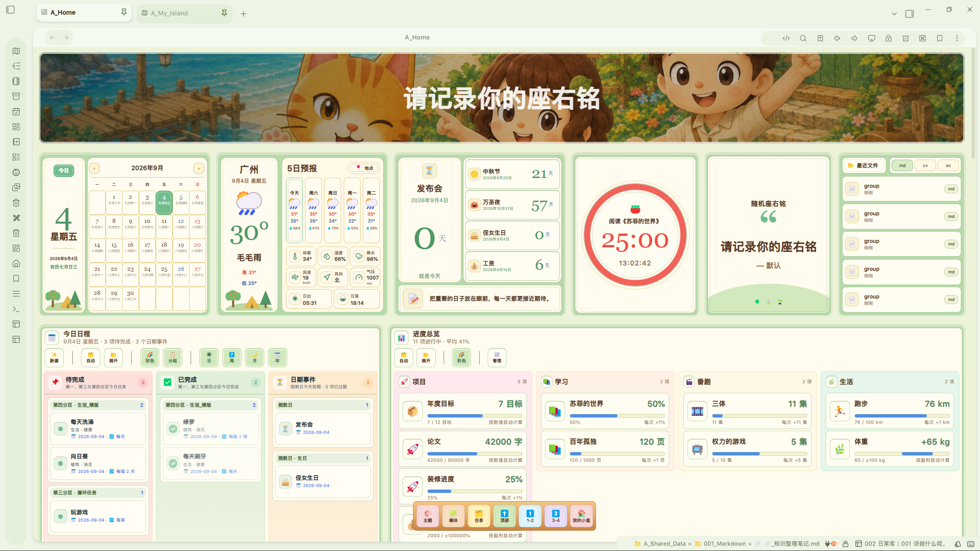Click the 跑步 progress bar
This screenshot has width=980, height=551.
[902, 416]
